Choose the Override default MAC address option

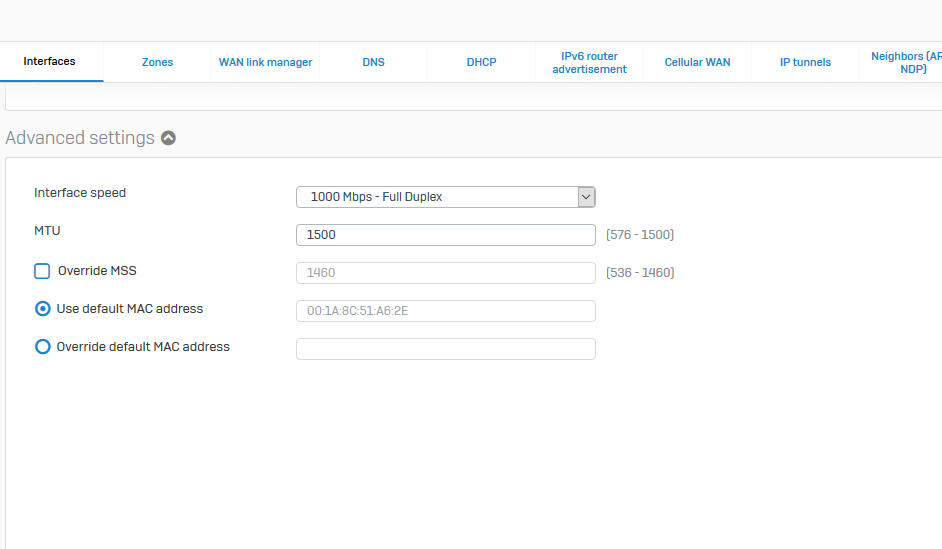[43, 347]
